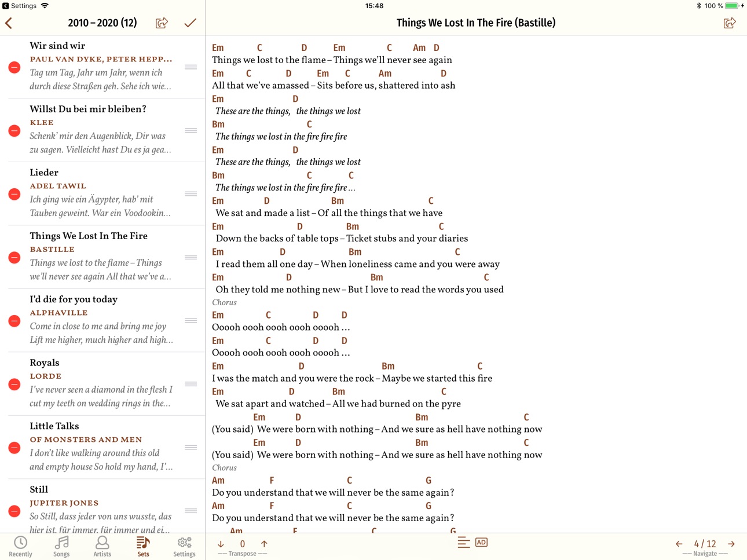
Task: Tap red delete button for Lieder
Action: point(14,194)
